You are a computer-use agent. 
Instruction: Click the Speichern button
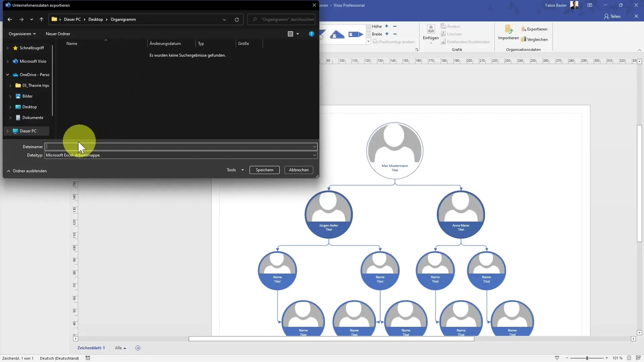(x=265, y=170)
